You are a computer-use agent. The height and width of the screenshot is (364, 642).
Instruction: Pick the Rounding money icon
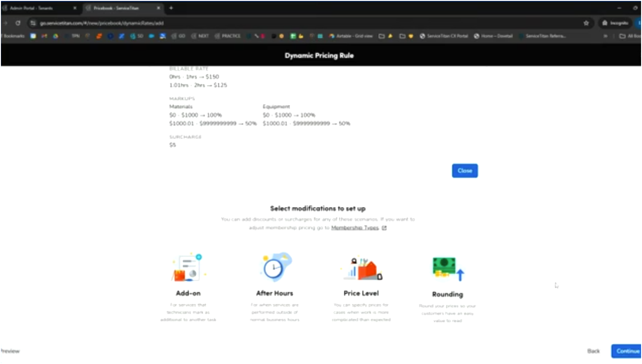tap(446, 267)
